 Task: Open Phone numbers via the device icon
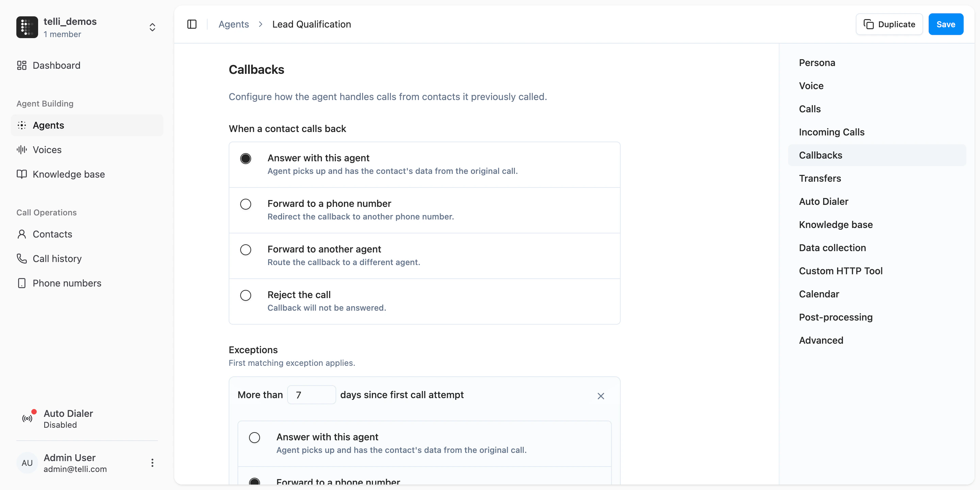click(22, 283)
